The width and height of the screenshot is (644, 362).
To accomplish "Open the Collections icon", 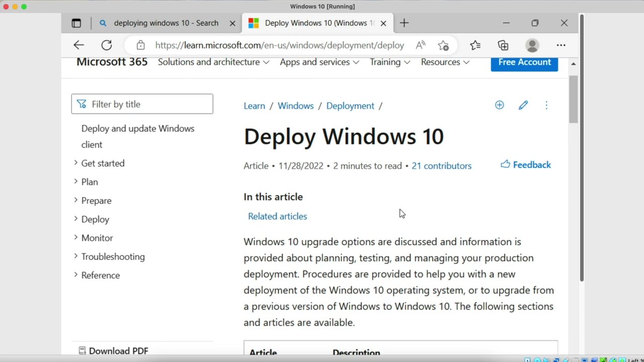I will (x=503, y=45).
